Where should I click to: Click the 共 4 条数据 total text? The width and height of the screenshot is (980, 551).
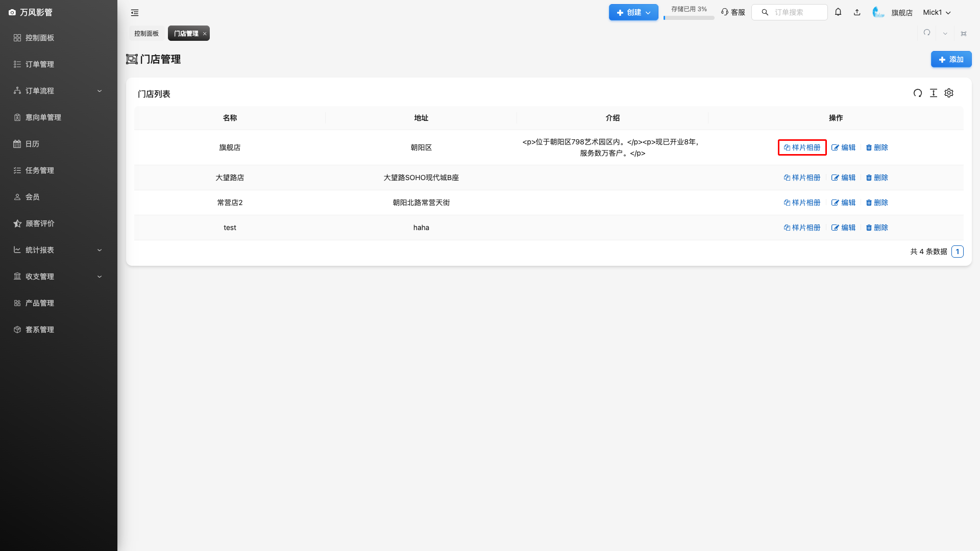tap(928, 252)
